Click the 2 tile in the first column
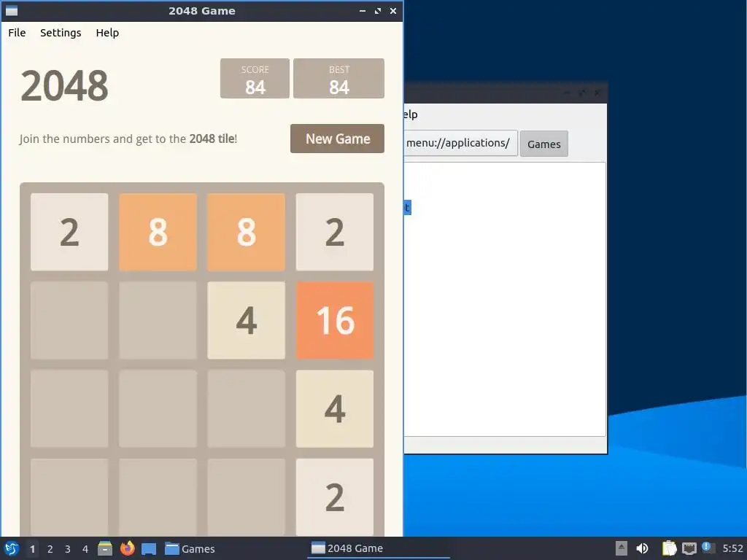The width and height of the screenshot is (747, 560). click(69, 232)
